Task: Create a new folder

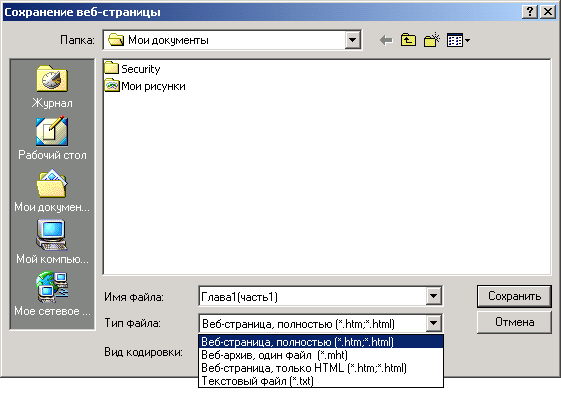Action: 431,40
